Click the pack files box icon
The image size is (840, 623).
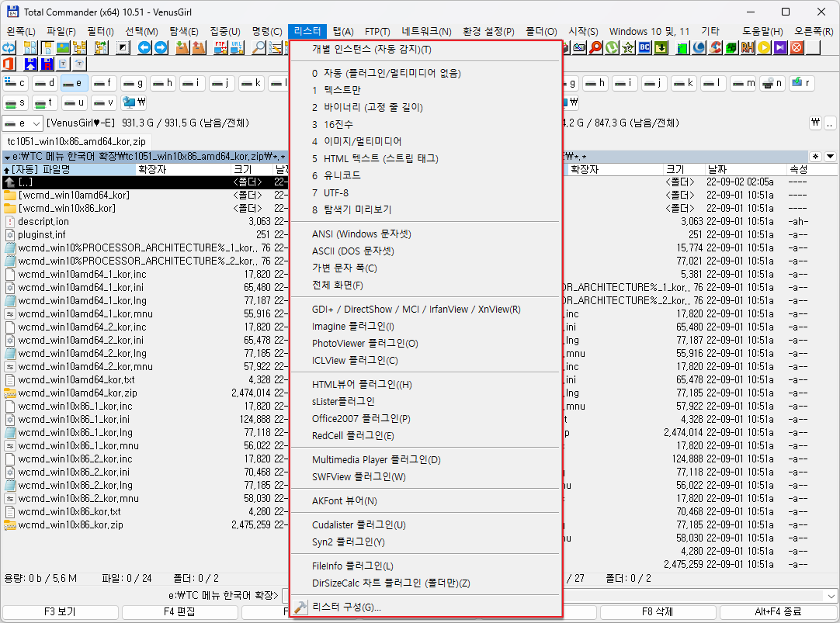pos(182,47)
